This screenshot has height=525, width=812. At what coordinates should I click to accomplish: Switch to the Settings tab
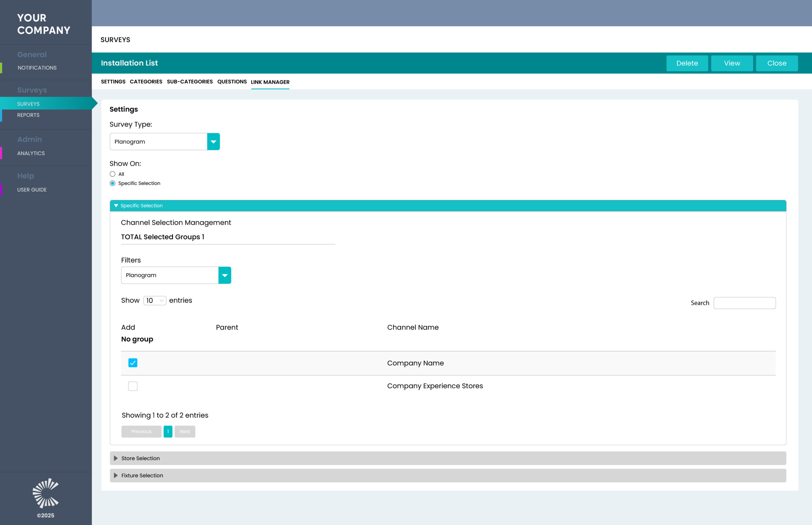coord(113,82)
